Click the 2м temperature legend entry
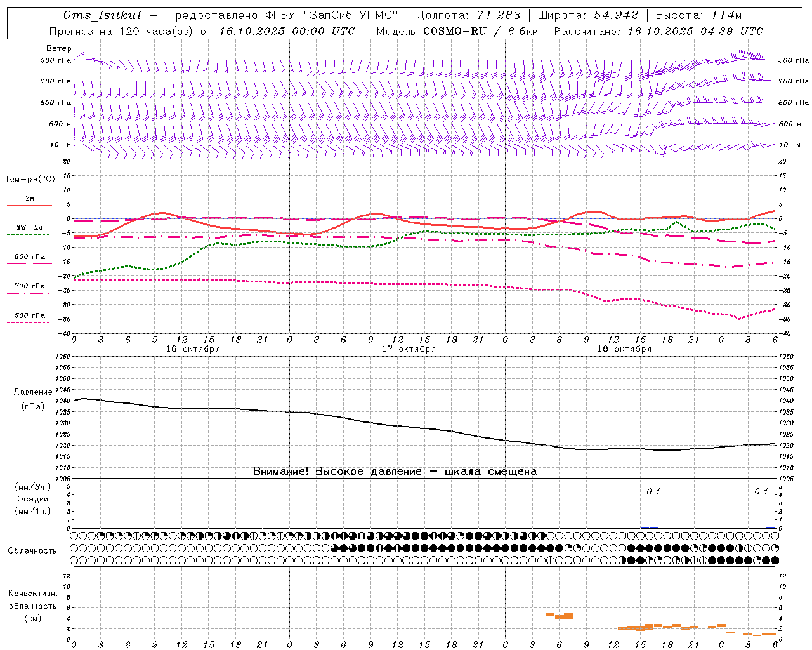The image size is (812, 650). point(30,198)
